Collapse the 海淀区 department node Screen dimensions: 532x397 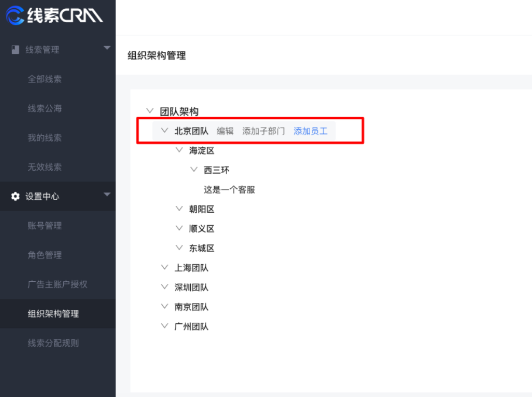tap(179, 150)
